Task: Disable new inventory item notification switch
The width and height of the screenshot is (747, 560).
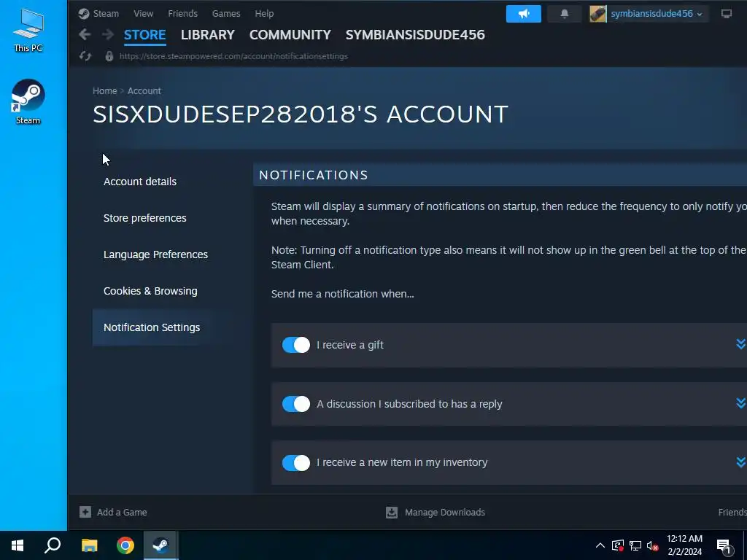Action: [296, 462]
